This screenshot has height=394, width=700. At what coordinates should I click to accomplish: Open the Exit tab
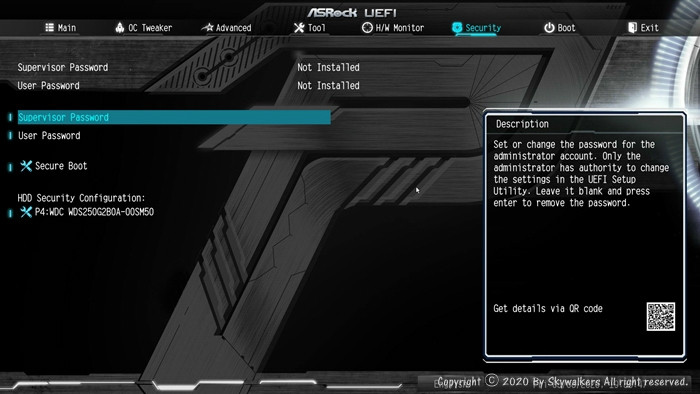pos(643,28)
